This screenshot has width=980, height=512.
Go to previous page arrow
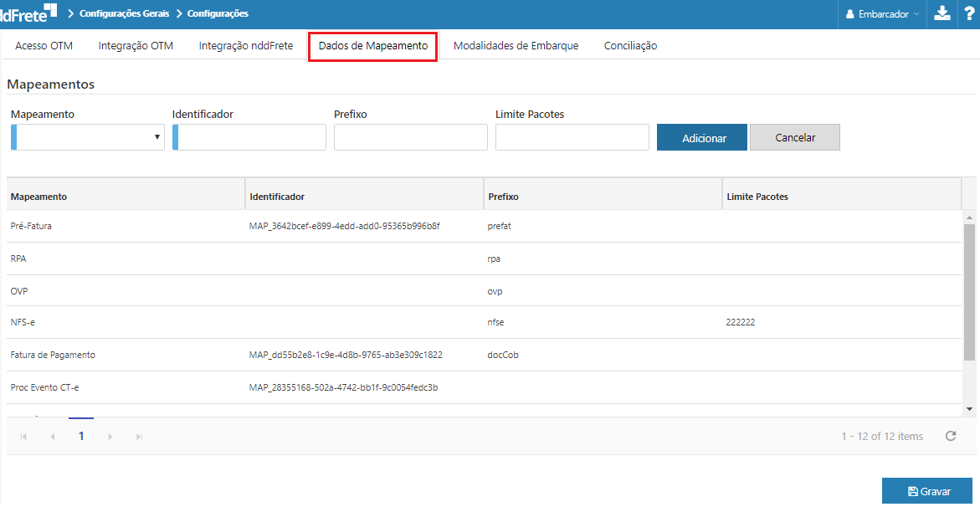52,437
